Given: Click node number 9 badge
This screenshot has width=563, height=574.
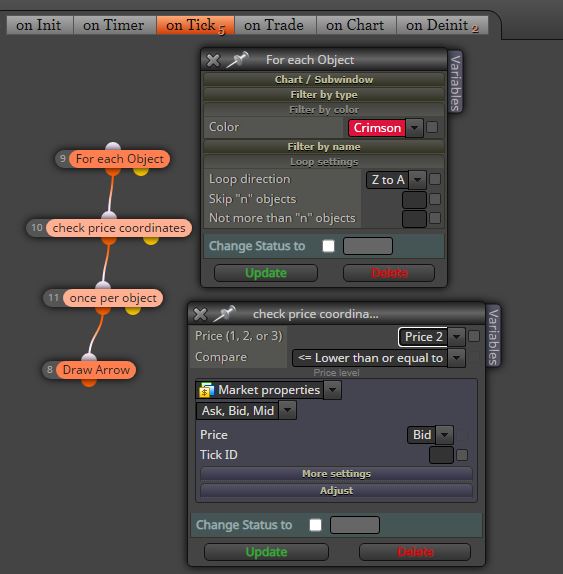Looking at the screenshot, I should pyautogui.click(x=63, y=159).
